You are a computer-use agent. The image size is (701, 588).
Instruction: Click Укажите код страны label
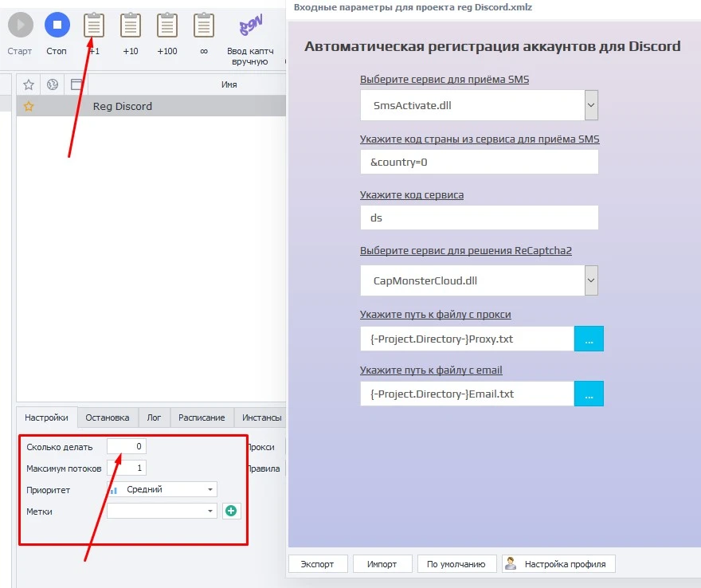pos(480,139)
